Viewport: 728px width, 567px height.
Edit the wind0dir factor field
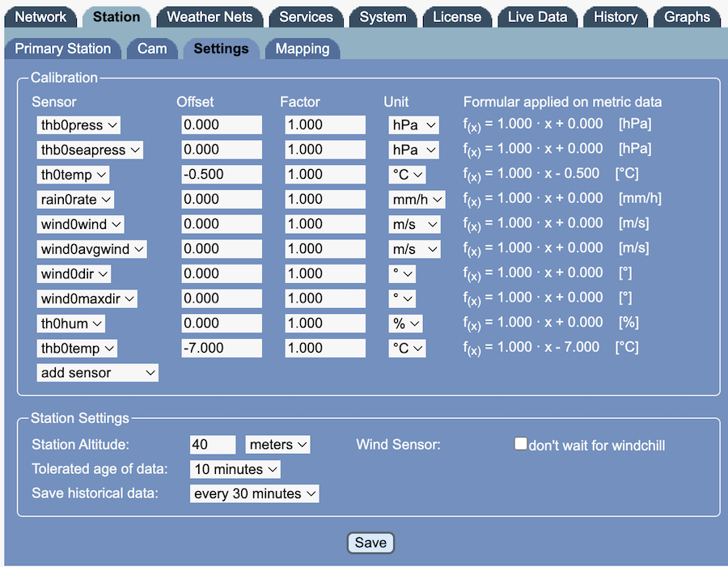click(325, 273)
